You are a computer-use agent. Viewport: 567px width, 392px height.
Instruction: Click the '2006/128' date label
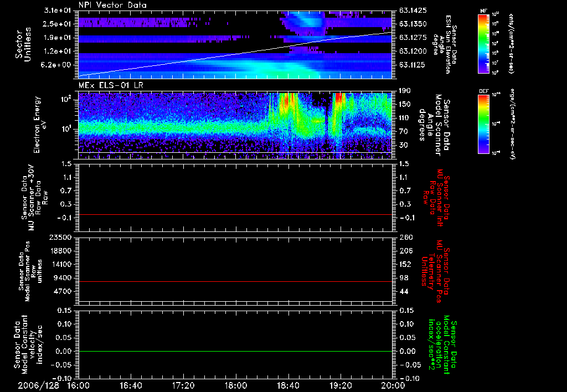[x=39, y=386]
